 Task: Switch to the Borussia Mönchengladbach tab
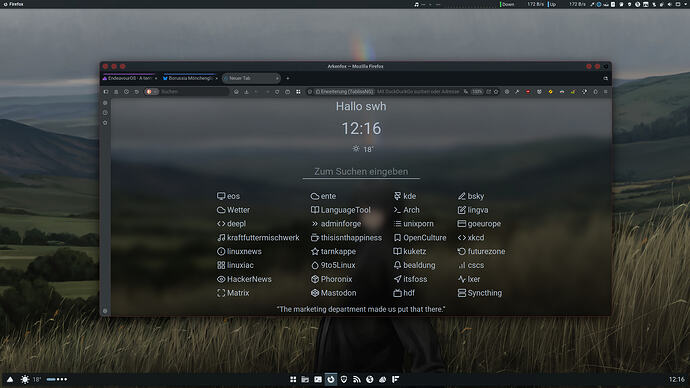pyautogui.click(x=190, y=78)
